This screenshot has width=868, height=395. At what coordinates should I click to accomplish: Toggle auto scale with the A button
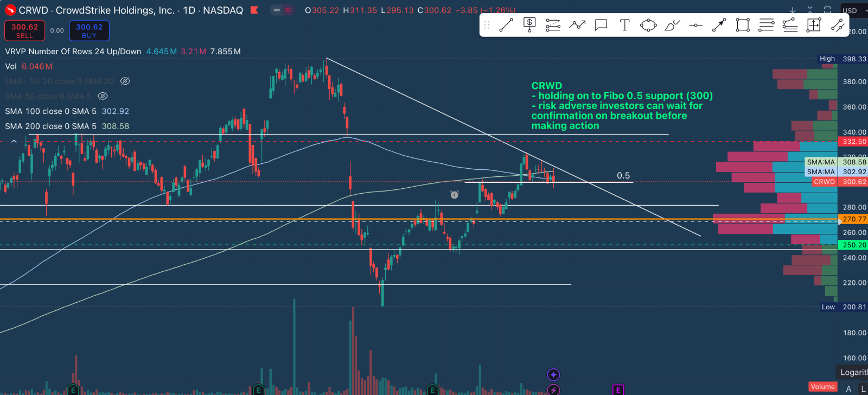[x=848, y=388]
